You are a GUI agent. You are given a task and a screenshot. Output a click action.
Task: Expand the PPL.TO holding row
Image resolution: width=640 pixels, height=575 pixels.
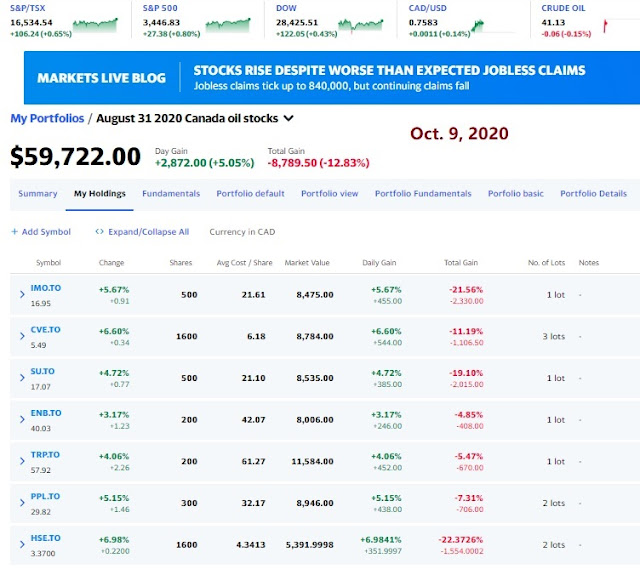tap(22, 503)
